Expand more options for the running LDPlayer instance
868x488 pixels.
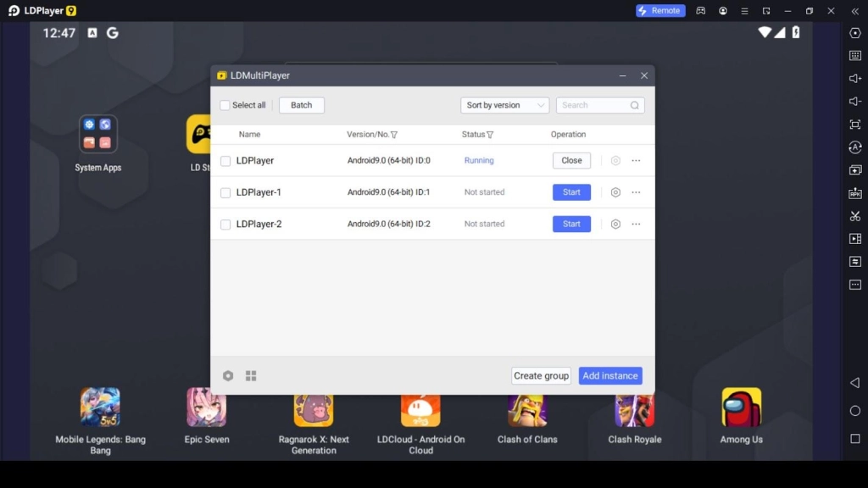coord(637,160)
